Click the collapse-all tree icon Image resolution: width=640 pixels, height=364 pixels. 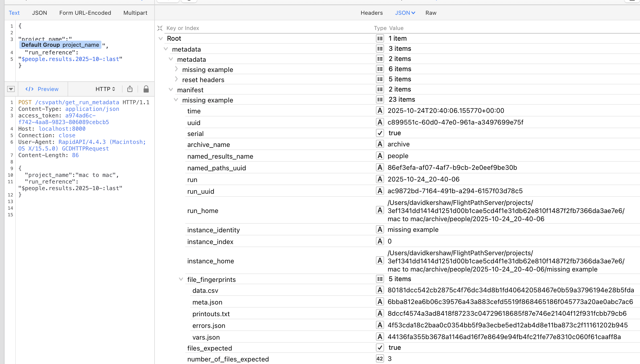pos(160,28)
